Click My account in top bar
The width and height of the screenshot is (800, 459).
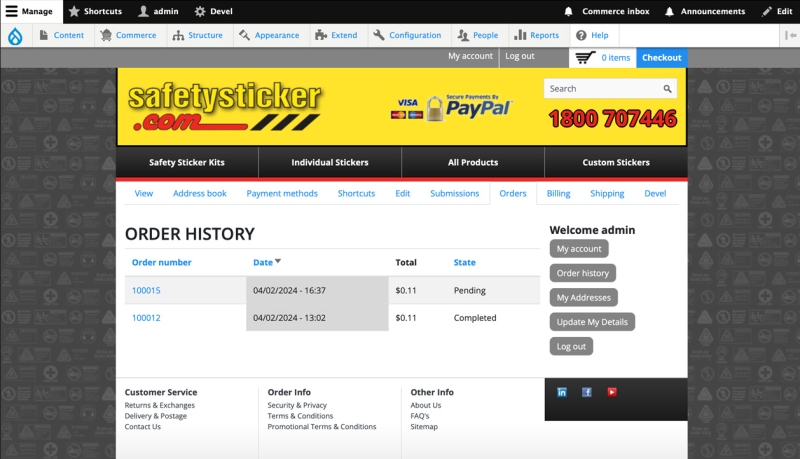coord(470,56)
